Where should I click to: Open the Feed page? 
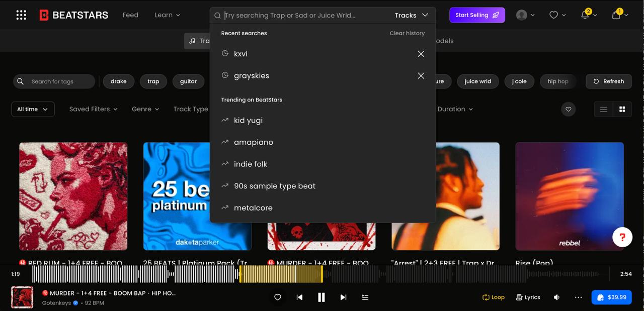[130, 15]
